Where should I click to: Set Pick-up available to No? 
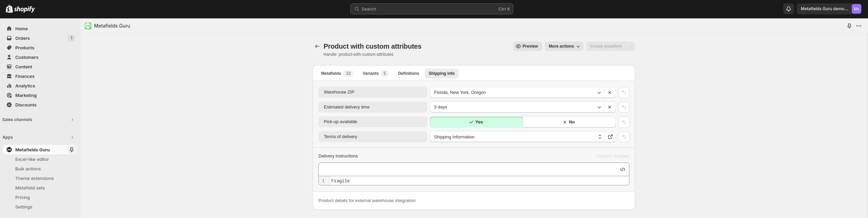click(x=569, y=122)
